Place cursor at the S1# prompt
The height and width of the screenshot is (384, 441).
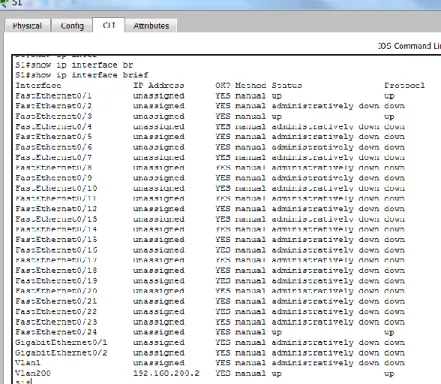[x=24, y=381]
